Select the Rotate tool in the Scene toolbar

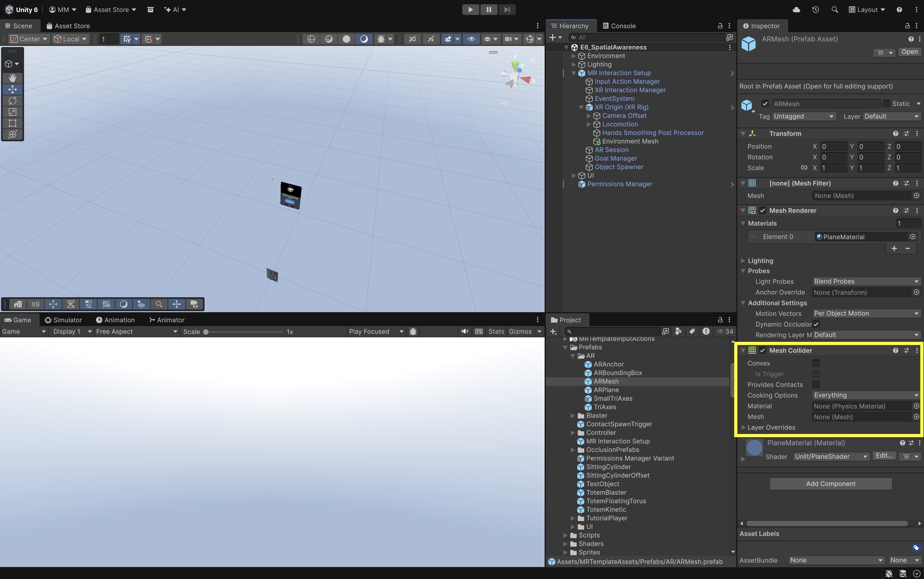12,101
